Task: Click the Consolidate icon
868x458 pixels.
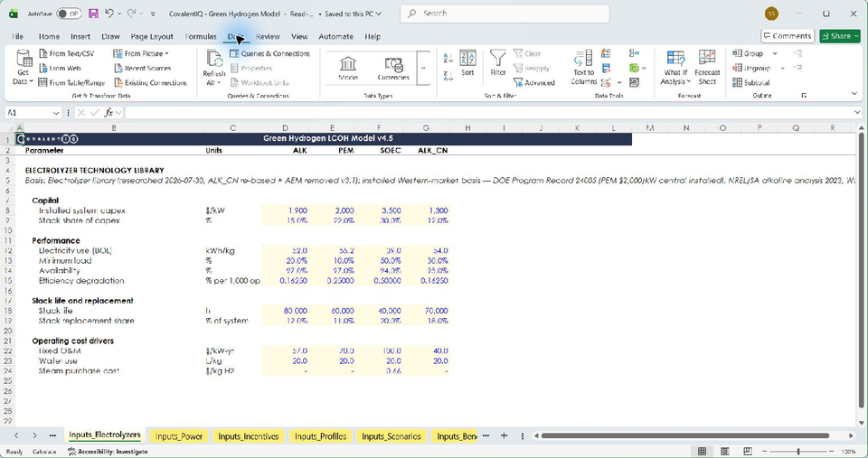Action: [x=635, y=53]
